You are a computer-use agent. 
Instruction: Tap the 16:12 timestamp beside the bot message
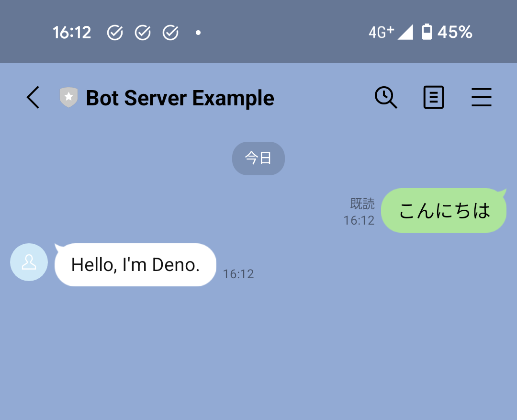(238, 274)
